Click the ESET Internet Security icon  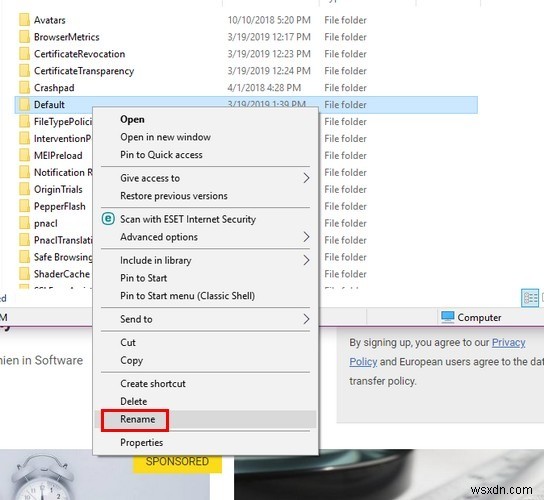[108, 219]
